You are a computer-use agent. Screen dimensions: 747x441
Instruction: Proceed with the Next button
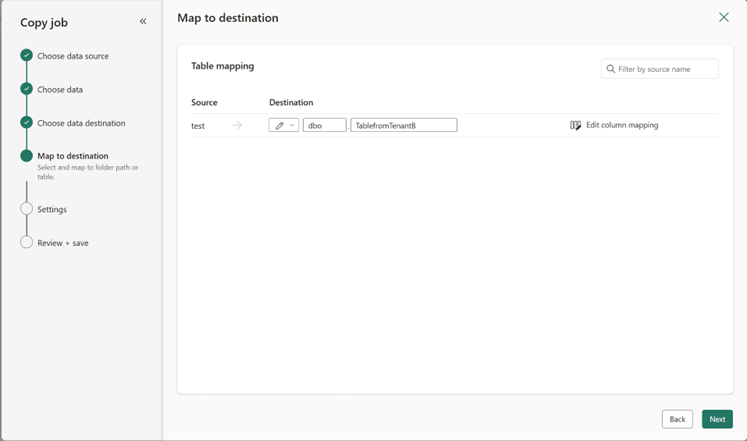[717, 419]
